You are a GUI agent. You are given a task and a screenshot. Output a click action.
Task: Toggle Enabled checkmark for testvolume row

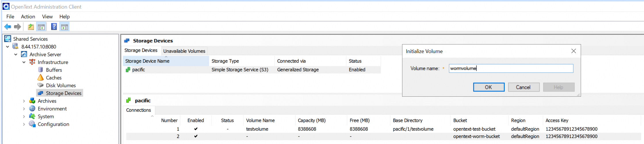[196, 129]
